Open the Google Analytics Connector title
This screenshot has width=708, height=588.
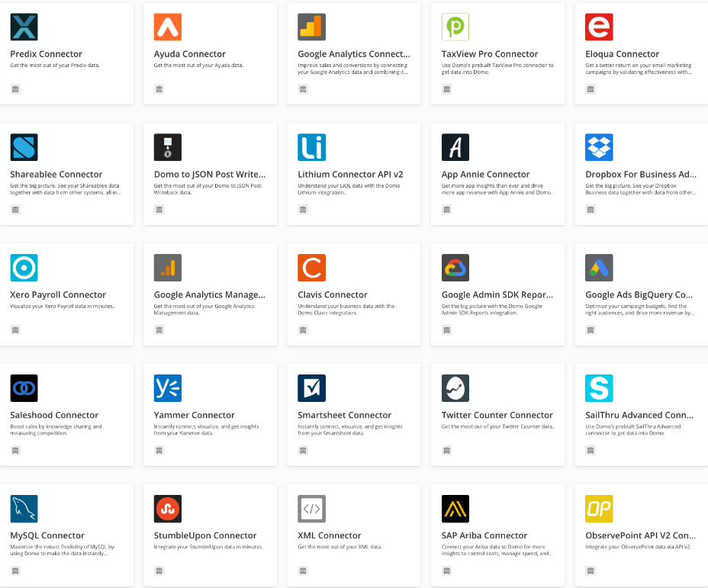[x=353, y=54]
